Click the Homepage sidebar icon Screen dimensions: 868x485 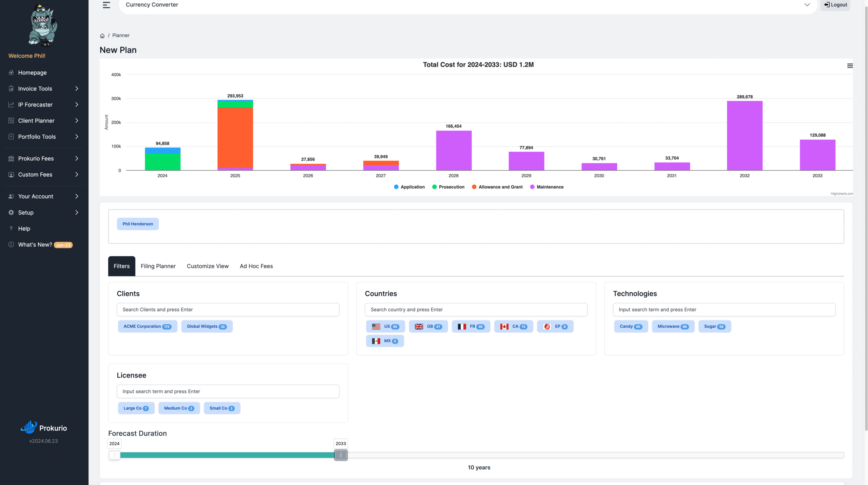[x=11, y=73]
